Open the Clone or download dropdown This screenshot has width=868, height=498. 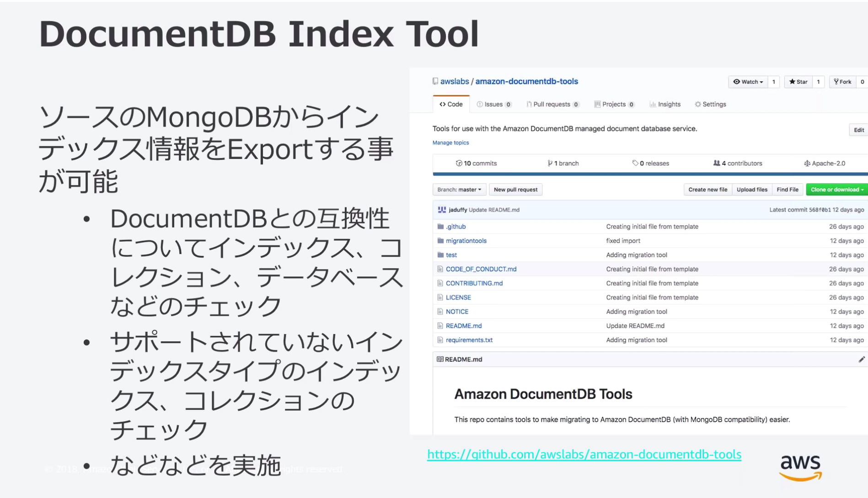[x=836, y=189]
